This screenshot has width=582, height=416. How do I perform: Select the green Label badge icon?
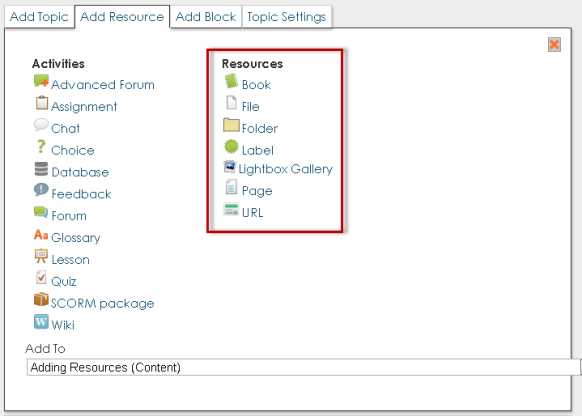tap(231, 147)
